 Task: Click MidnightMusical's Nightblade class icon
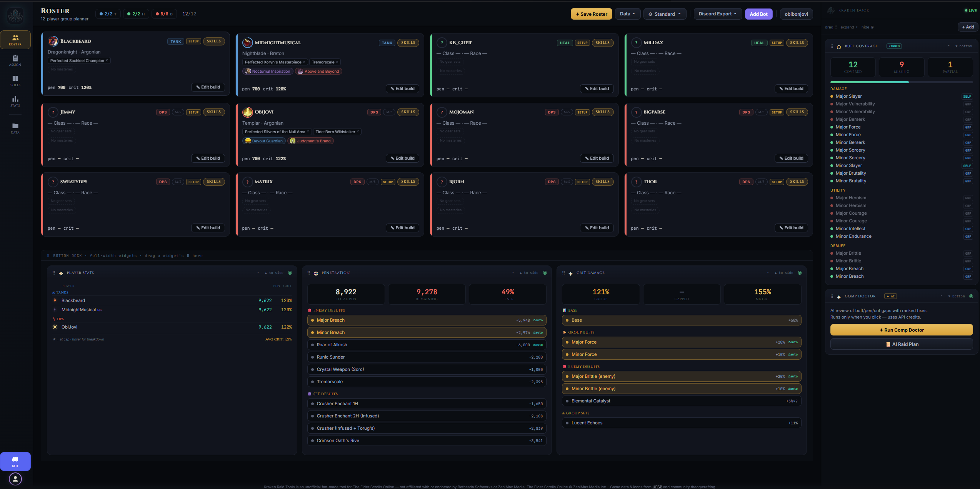(248, 43)
